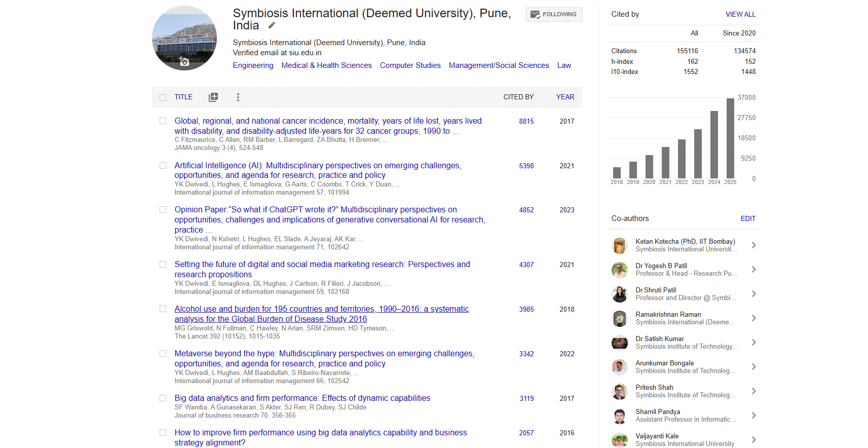Open cited-by count 3985
The image size is (868, 448).
point(526,310)
